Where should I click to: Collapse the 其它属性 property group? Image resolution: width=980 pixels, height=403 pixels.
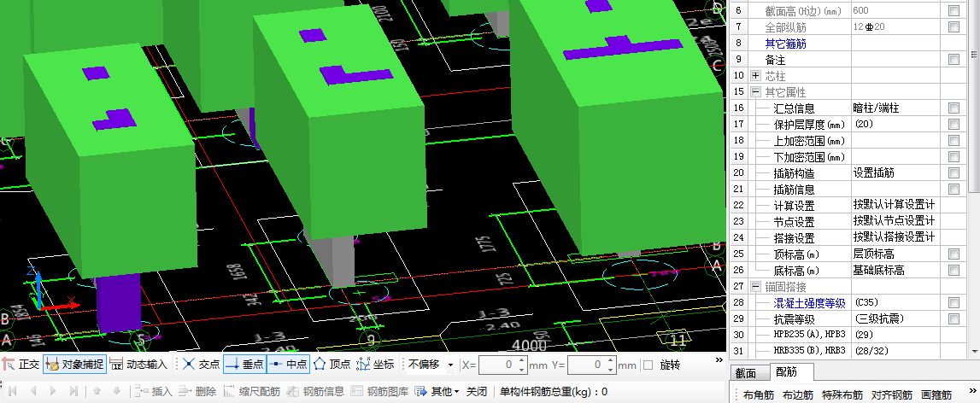tap(755, 92)
